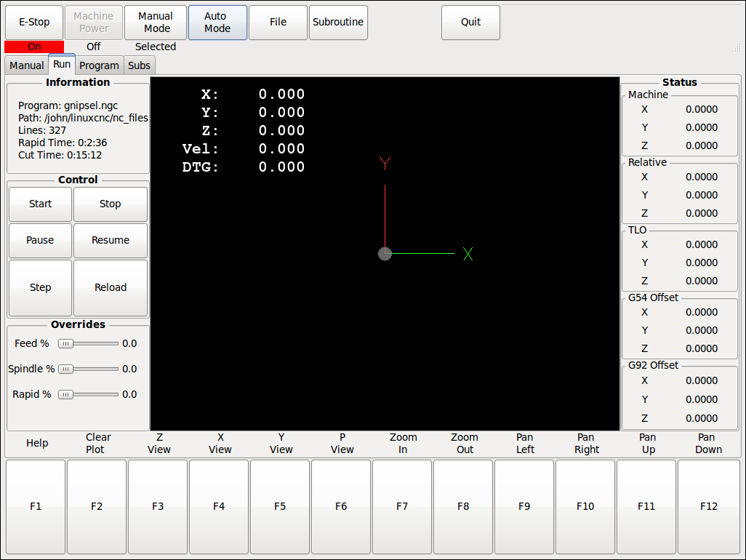The width and height of the screenshot is (746, 560).
Task: Click the Relative Y value 0.0000
Action: coord(701,195)
